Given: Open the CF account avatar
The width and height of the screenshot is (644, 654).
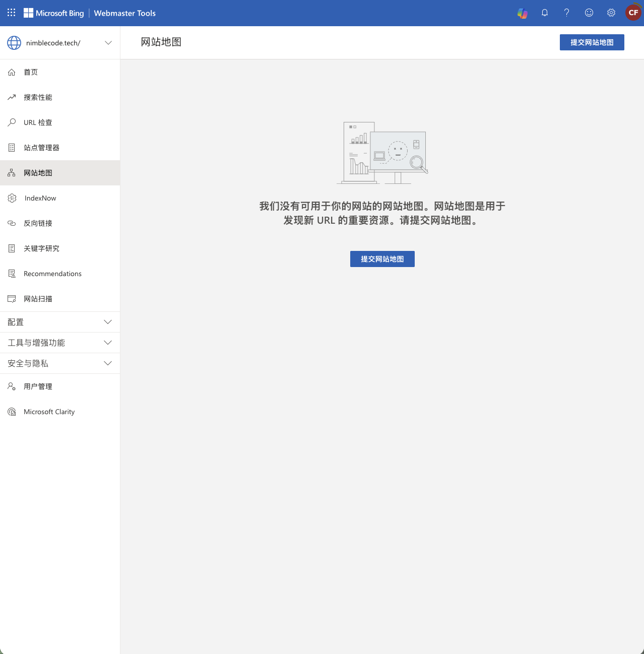Looking at the screenshot, I should point(633,13).
